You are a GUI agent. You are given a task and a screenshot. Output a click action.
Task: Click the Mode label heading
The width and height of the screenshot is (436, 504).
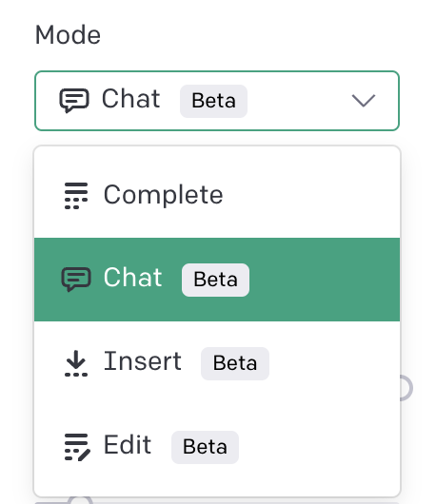[x=68, y=35]
